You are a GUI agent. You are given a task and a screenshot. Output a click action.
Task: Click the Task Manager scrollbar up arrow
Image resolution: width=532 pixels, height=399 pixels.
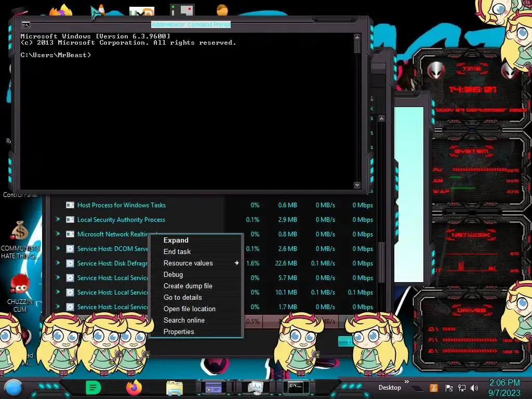tap(382, 118)
